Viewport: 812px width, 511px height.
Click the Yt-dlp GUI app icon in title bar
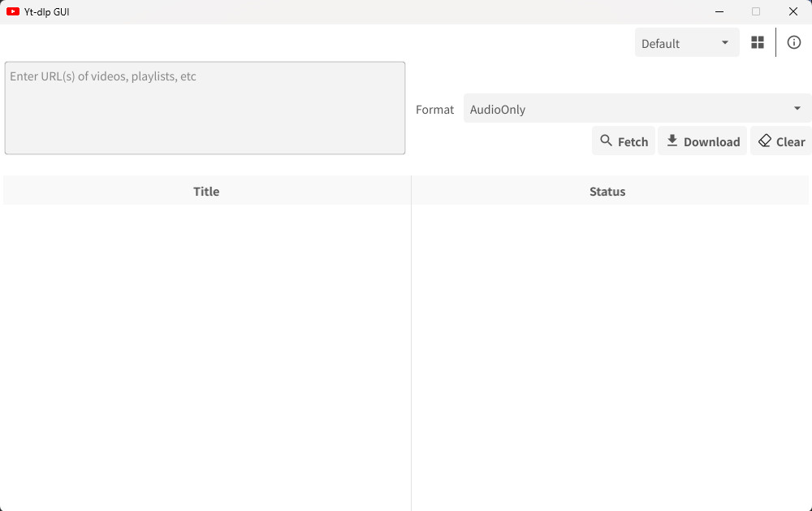click(x=13, y=12)
